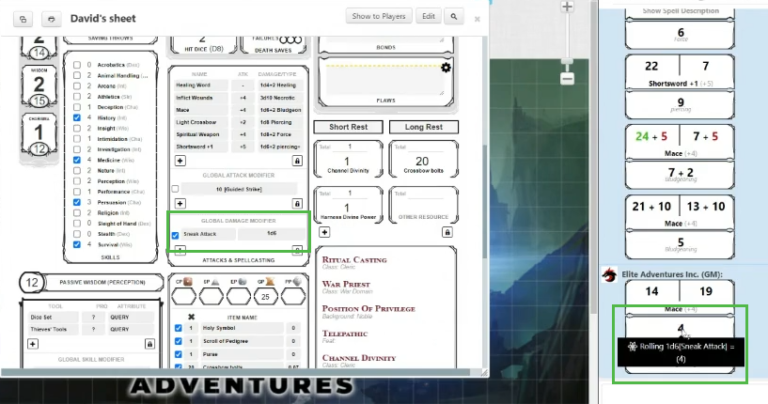Click the CP copper coin icon
Image resolution: width=768 pixels, height=404 pixels.
click(188, 282)
